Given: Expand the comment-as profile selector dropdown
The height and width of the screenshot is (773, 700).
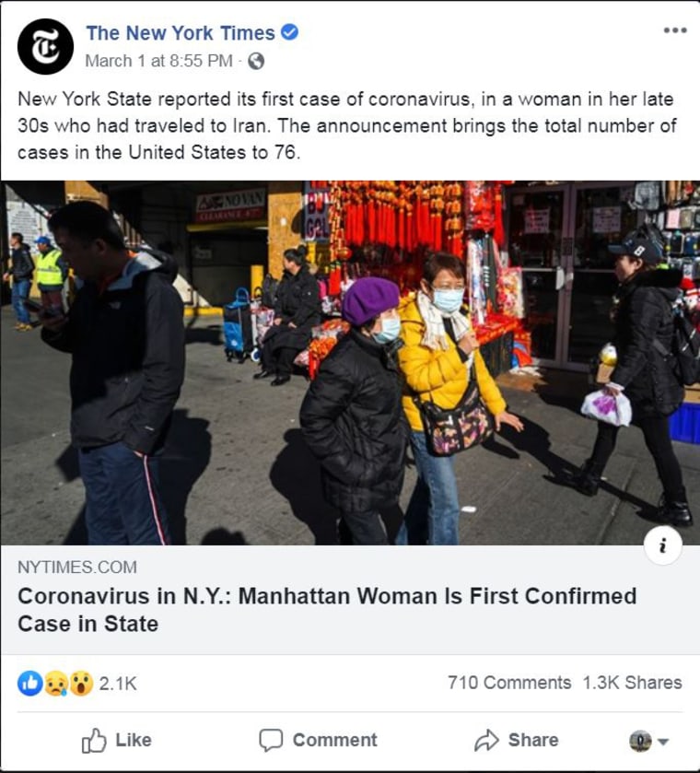Looking at the screenshot, I should [648, 741].
